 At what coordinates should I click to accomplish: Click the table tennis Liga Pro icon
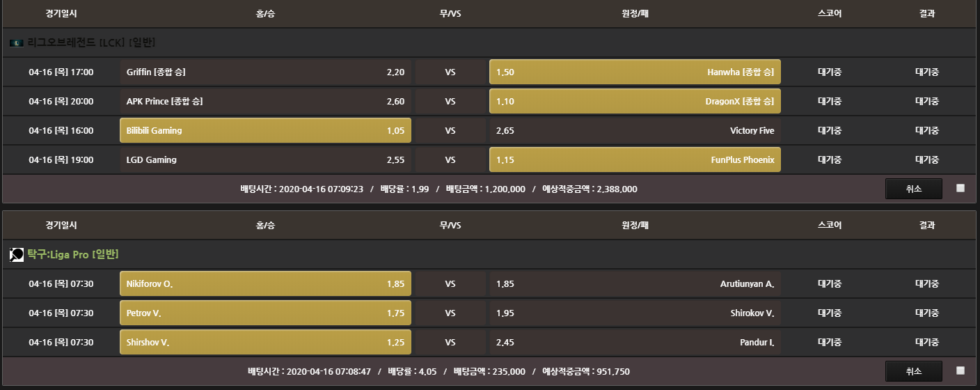tap(17, 255)
